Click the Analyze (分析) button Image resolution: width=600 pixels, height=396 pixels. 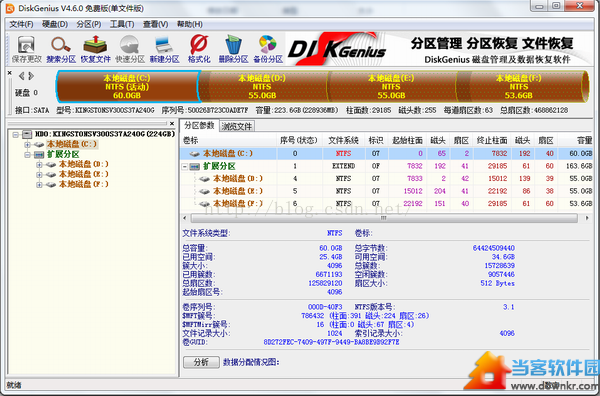point(201,362)
